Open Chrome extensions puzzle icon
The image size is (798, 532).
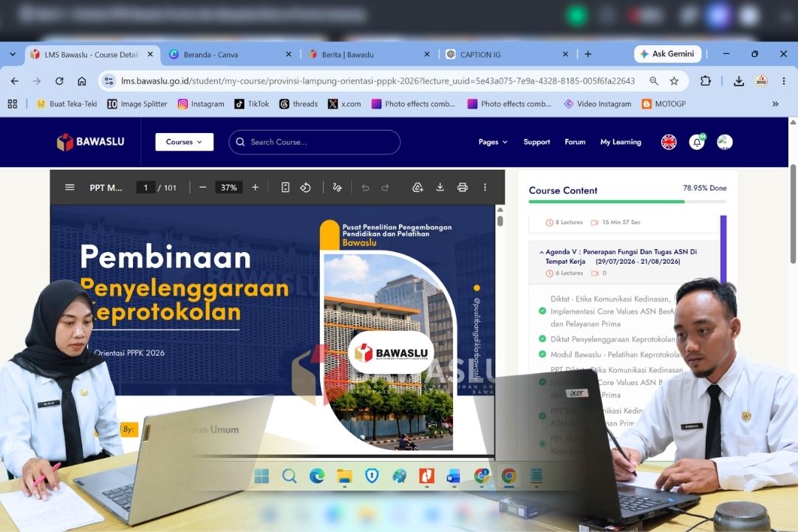pyautogui.click(x=706, y=81)
